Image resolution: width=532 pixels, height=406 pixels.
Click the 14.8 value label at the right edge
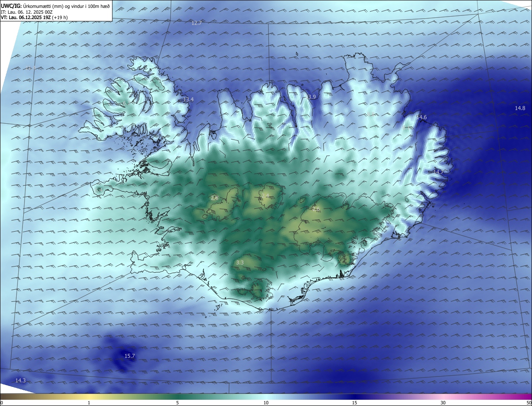pos(520,108)
